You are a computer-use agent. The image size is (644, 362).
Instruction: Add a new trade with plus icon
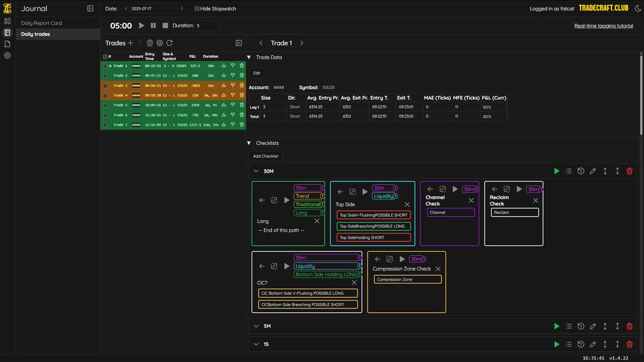(130, 43)
